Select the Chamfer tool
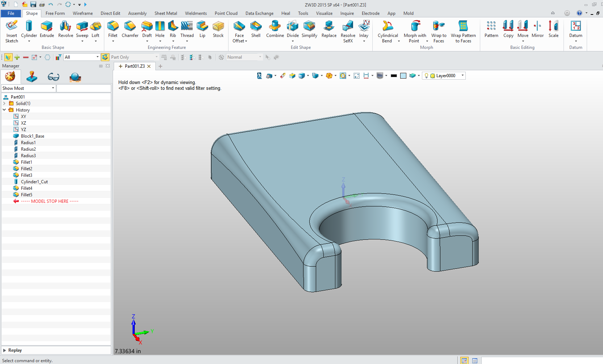 [130, 29]
